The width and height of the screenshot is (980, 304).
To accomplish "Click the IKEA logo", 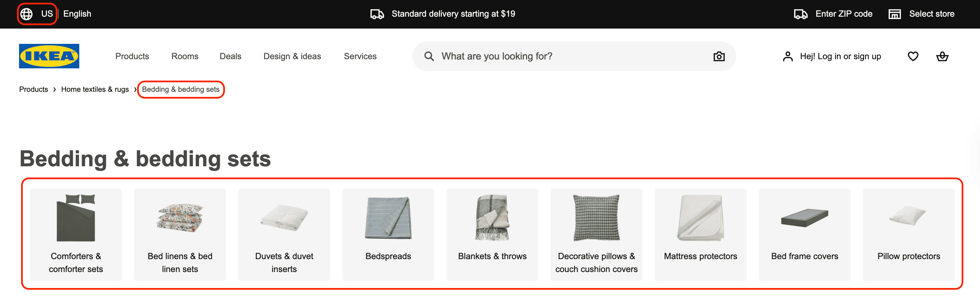I will tap(49, 55).
